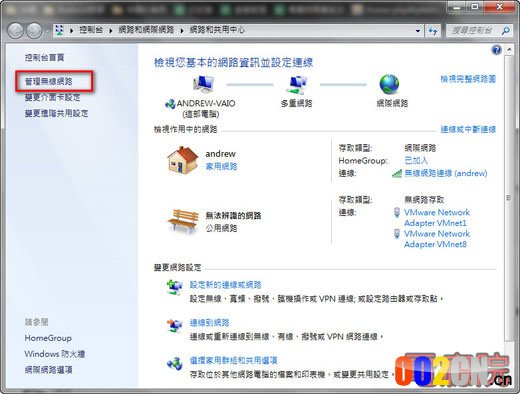Click the homegroup sharing options icon
The height and width of the screenshot is (394, 520).
pos(175,364)
